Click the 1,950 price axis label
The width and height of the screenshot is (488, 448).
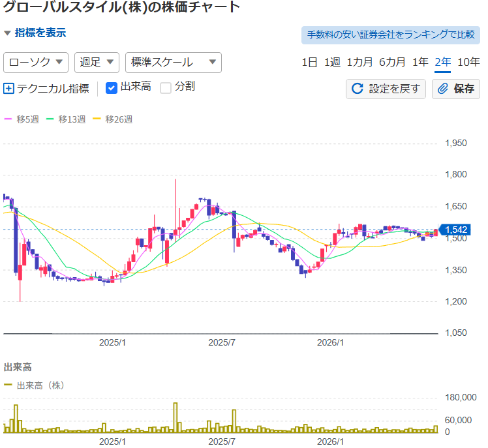(x=456, y=143)
